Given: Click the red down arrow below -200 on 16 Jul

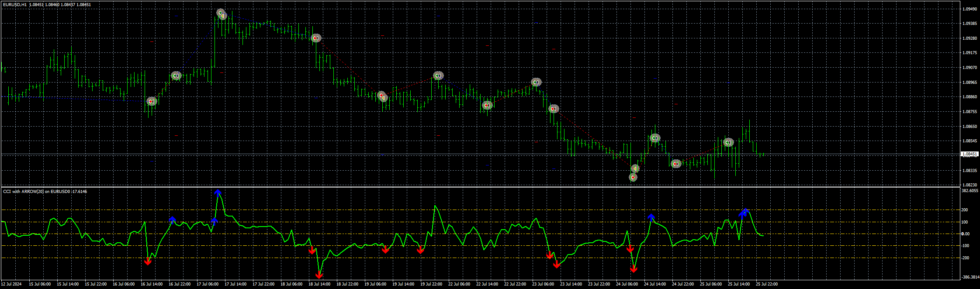Looking at the screenshot, I should pyautogui.click(x=148, y=261).
